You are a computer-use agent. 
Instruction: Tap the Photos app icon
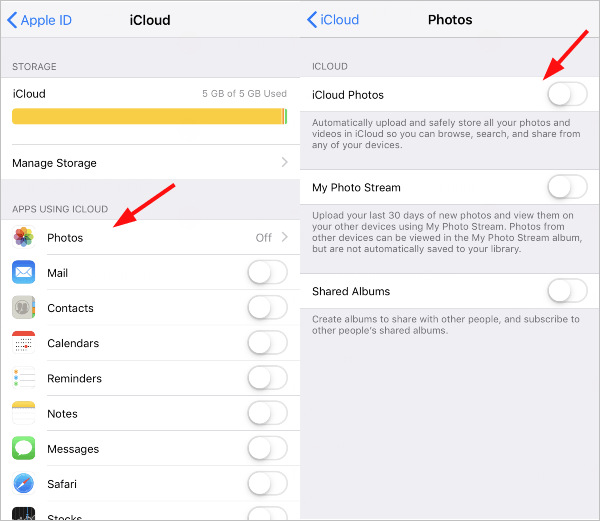point(23,237)
